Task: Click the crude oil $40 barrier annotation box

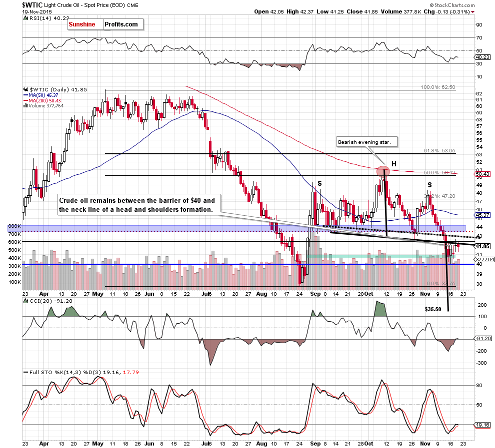Action: point(139,205)
